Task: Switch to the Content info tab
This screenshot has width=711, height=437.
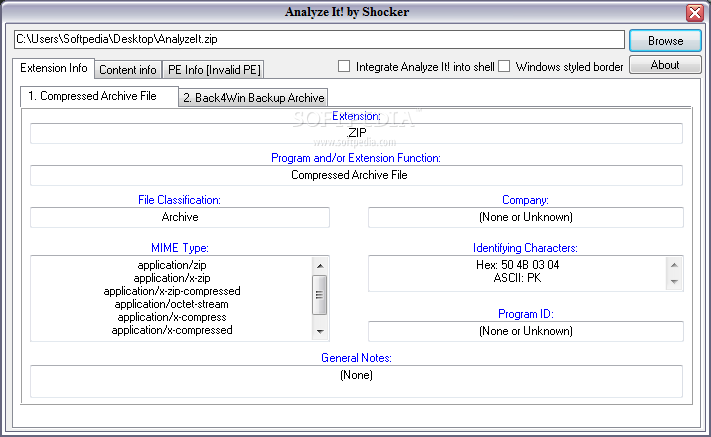Action: coord(128,70)
